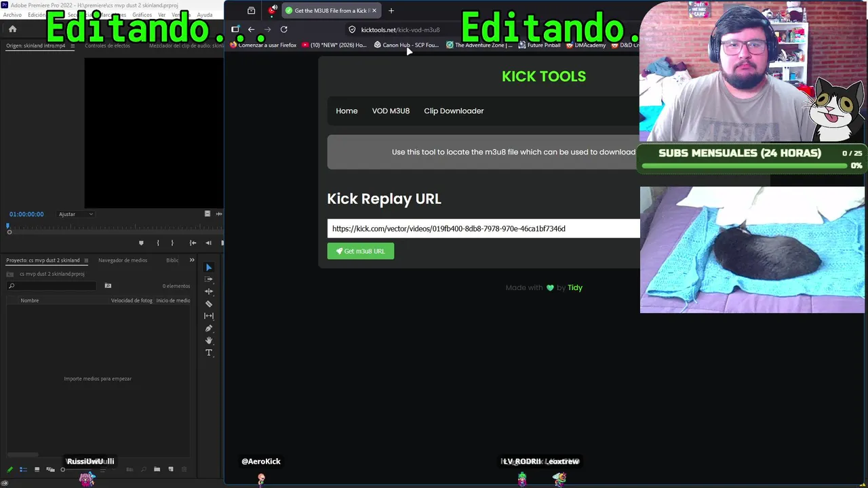Click the Kick Replay URL input field
This screenshot has width=868, height=488.
484,228
